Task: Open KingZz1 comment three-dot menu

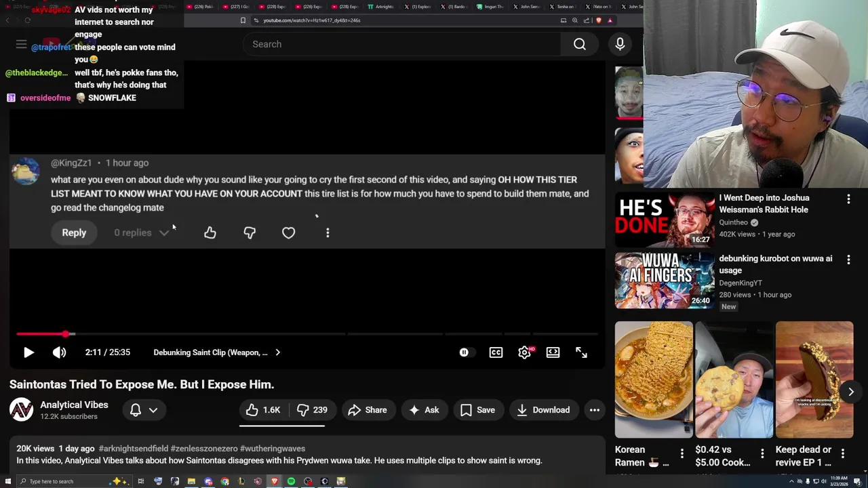Action: point(328,232)
